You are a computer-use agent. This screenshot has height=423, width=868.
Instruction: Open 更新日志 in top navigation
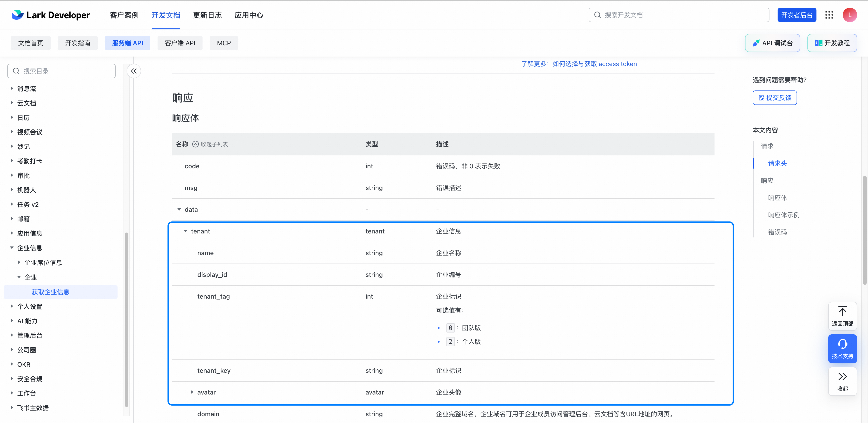coord(207,15)
